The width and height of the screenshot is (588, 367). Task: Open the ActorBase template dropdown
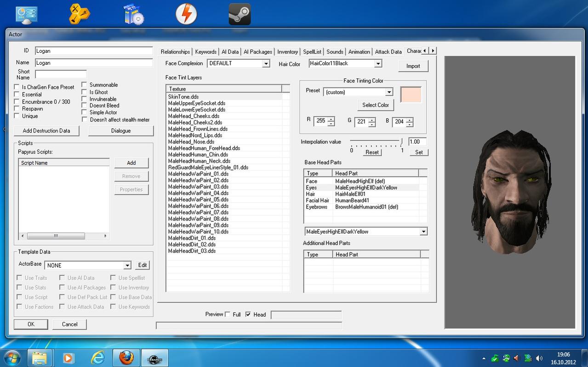(x=127, y=265)
